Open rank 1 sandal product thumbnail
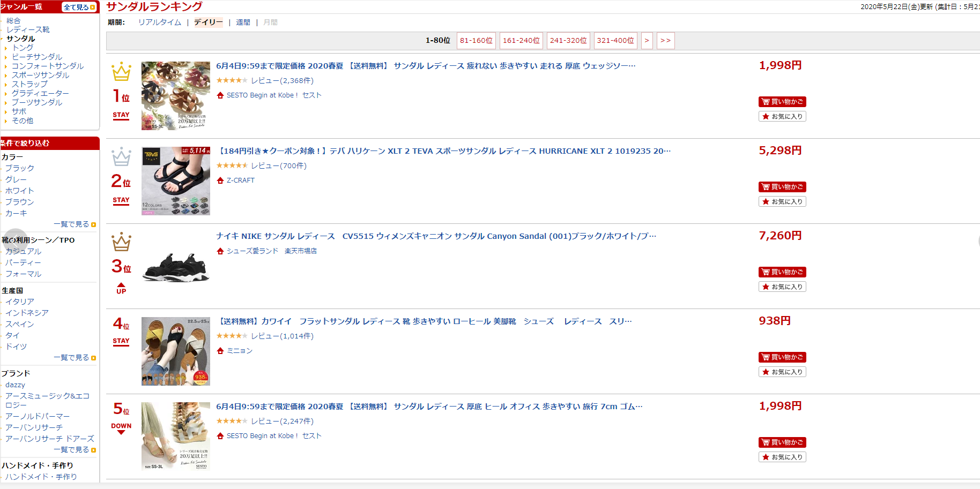Screen dimensions: 980x489 pyautogui.click(x=176, y=96)
